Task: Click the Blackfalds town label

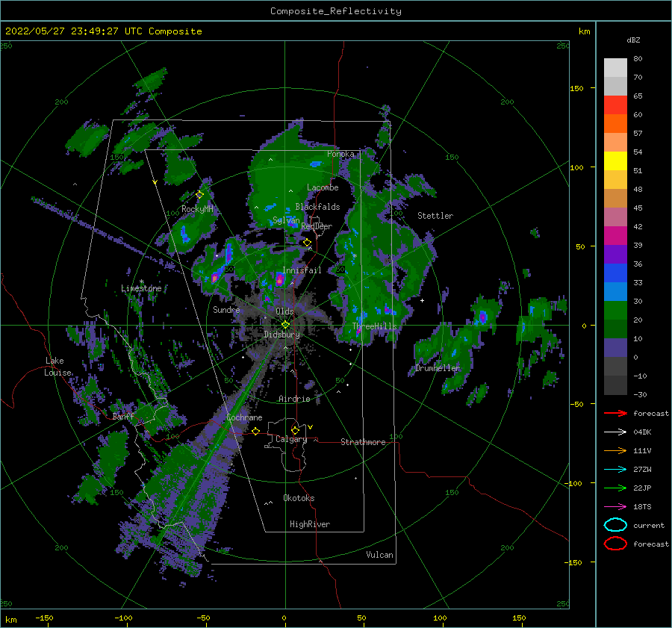Action: tap(317, 207)
